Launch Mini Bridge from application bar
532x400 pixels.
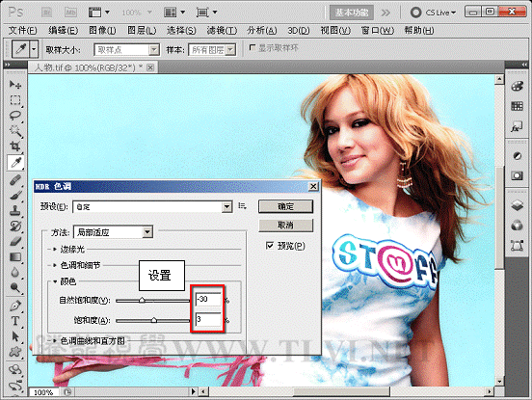click(70, 13)
